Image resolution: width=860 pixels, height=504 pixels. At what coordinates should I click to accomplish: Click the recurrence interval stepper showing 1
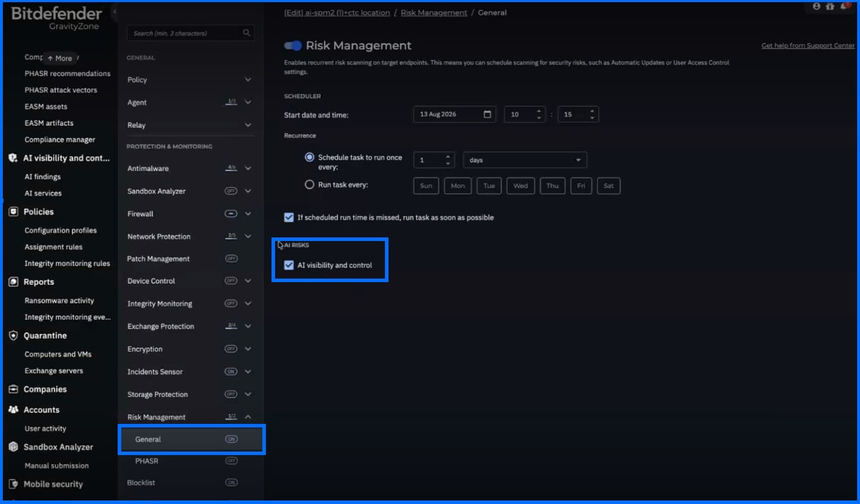point(448,160)
